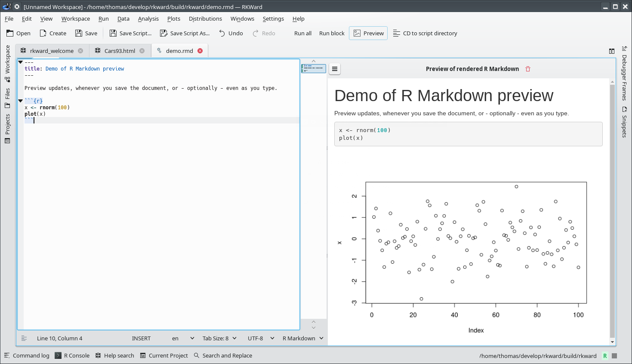The height and width of the screenshot is (364, 632).
Task: Open the Windows menu
Action: pyautogui.click(x=242, y=19)
